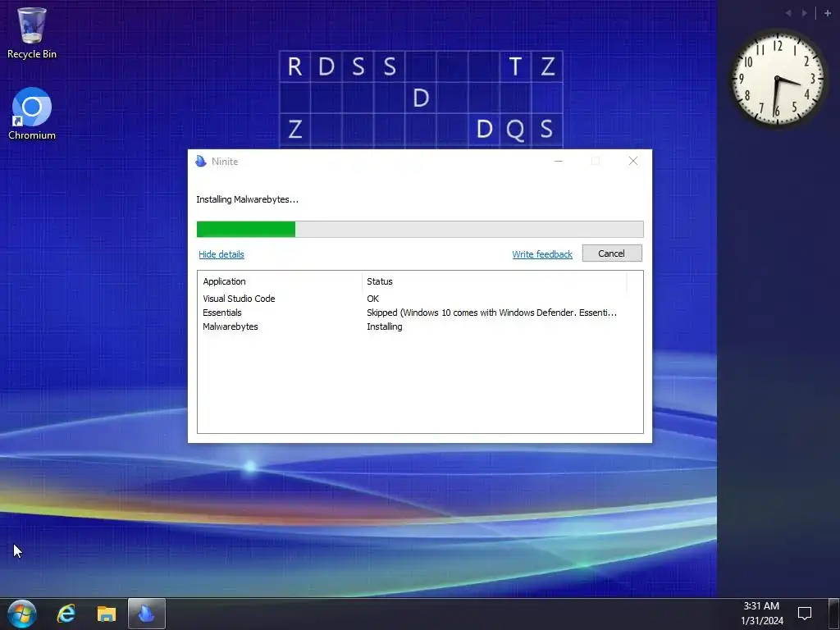The width and height of the screenshot is (840, 630).
Task: Click the analog clock gadget
Action: tap(778, 79)
